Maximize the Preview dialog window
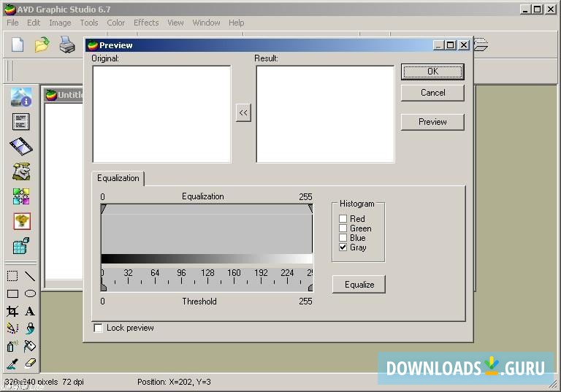 451,45
